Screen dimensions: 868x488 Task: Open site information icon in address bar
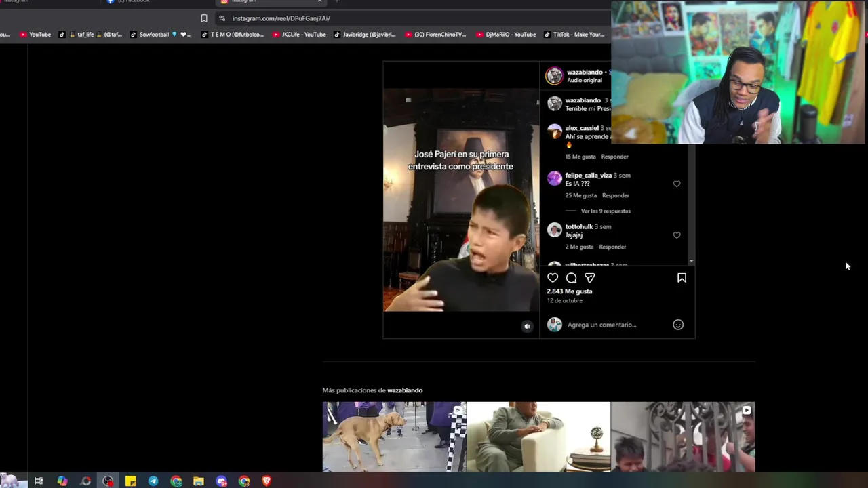click(222, 18)
